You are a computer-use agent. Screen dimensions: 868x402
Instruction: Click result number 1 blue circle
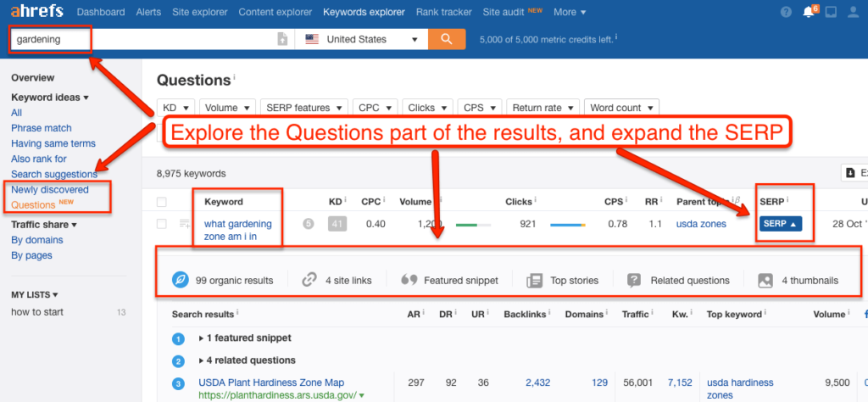(x=178, y=338)
